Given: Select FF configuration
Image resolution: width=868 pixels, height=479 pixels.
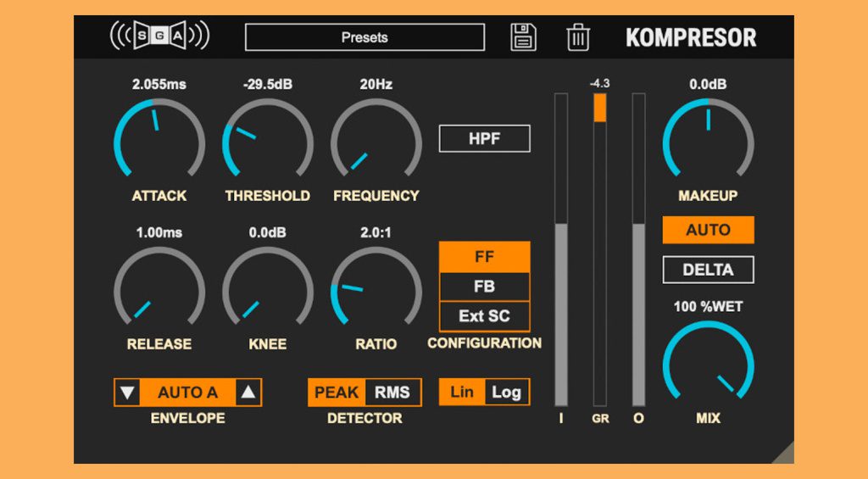Looking at the screenshot, I should click(484, 256).
